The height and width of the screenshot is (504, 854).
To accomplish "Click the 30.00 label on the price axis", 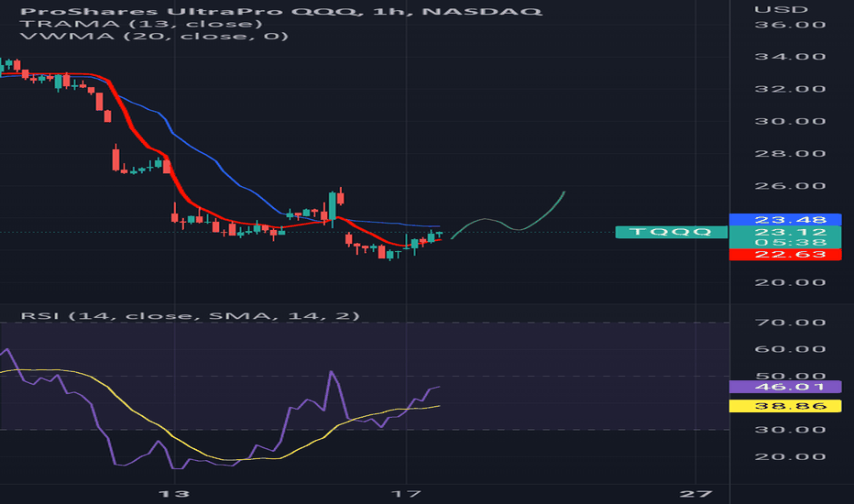I will click(x=790, y=121).
